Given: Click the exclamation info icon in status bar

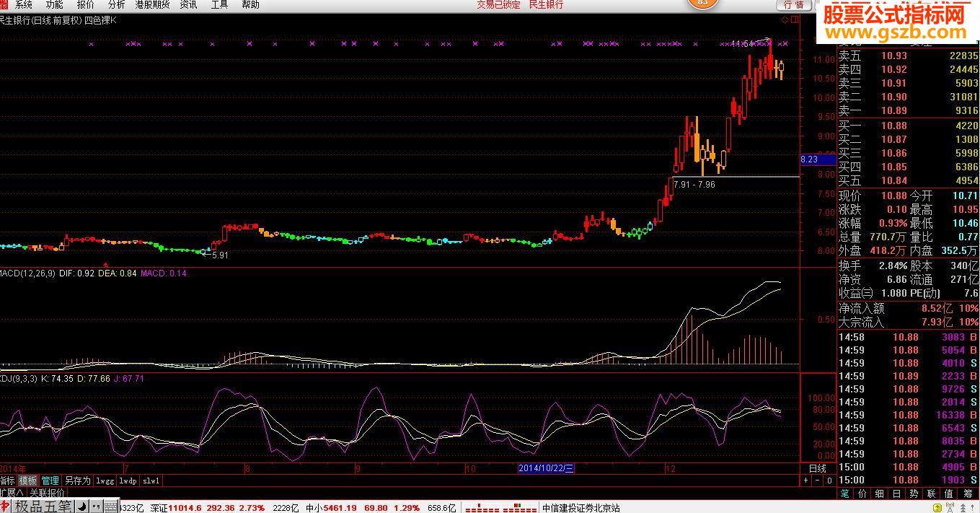Looking at the screenshot, I should (x=972, y=508).
